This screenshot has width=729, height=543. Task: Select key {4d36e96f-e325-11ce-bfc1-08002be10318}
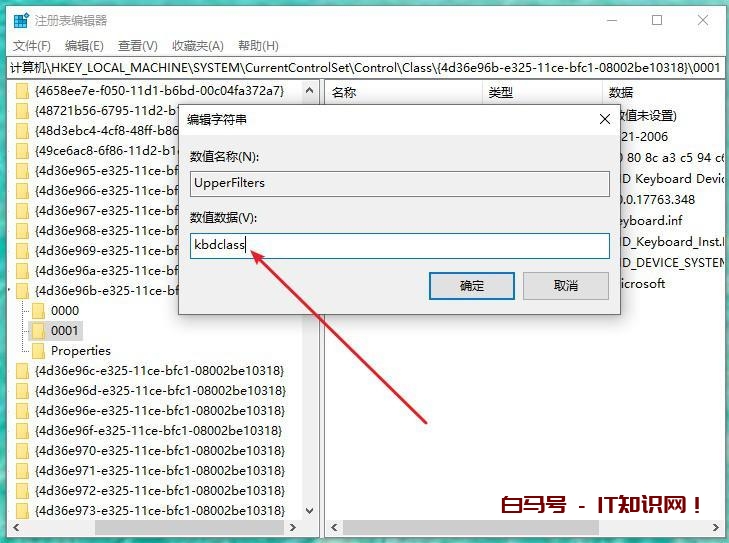tap(158, 430)
